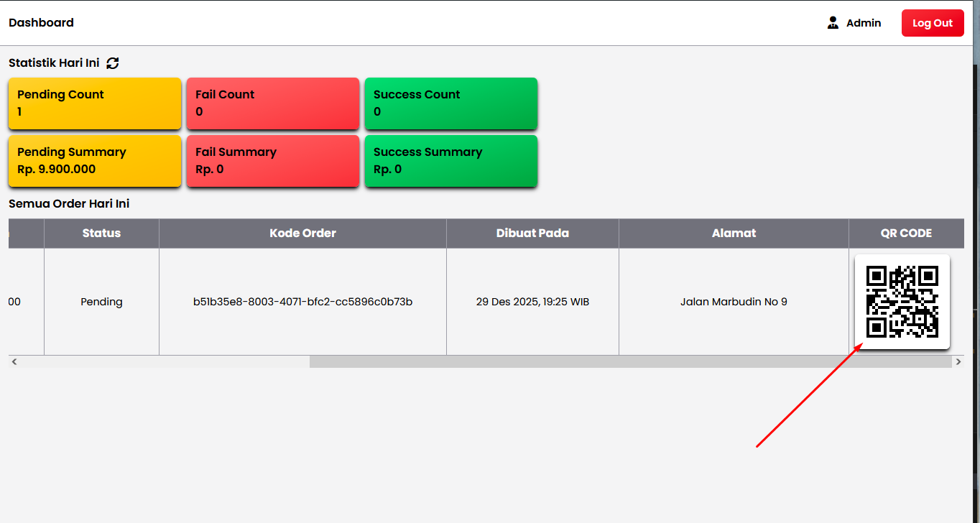
Task: Select the green Success Count card
Action: [x=450, y=103]
